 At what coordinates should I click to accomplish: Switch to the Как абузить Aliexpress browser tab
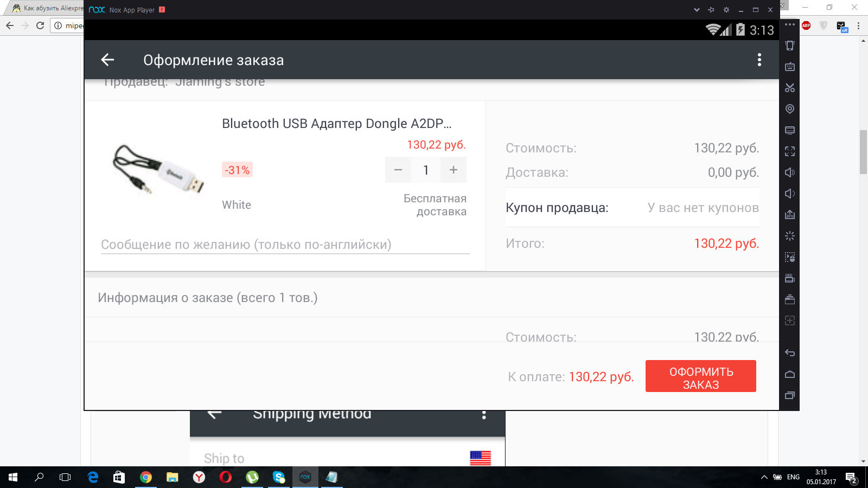pyautogui.click(x=47, y=8)
